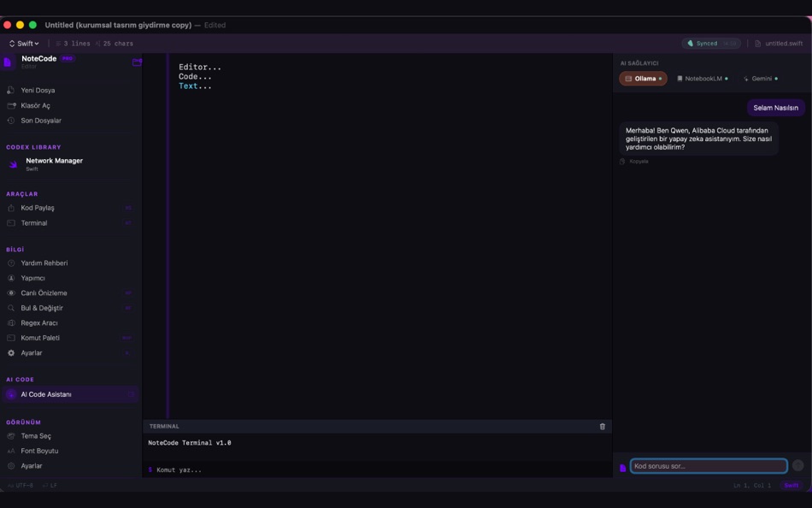This screenshot has width=812, height=508.
Task: Focus the Kod sorusu sor input
Action: point(709,466)
